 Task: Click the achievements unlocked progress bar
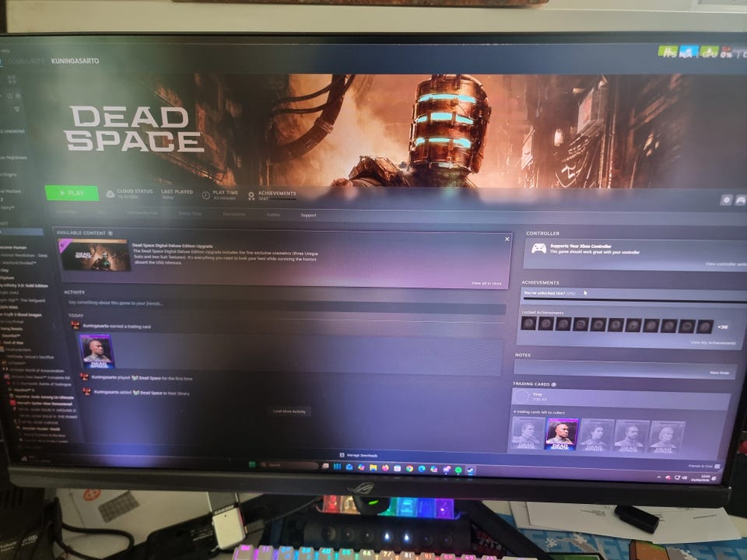pos(633,299)
